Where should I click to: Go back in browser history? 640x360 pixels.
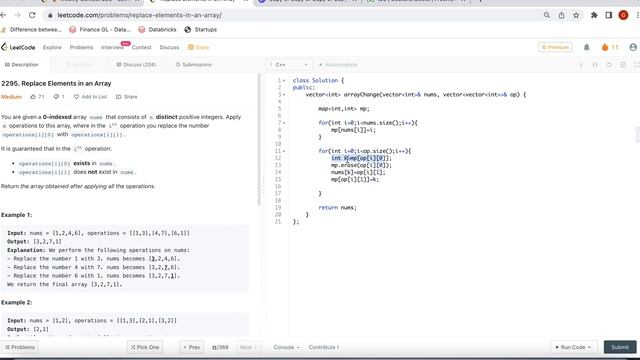[4, 15]
